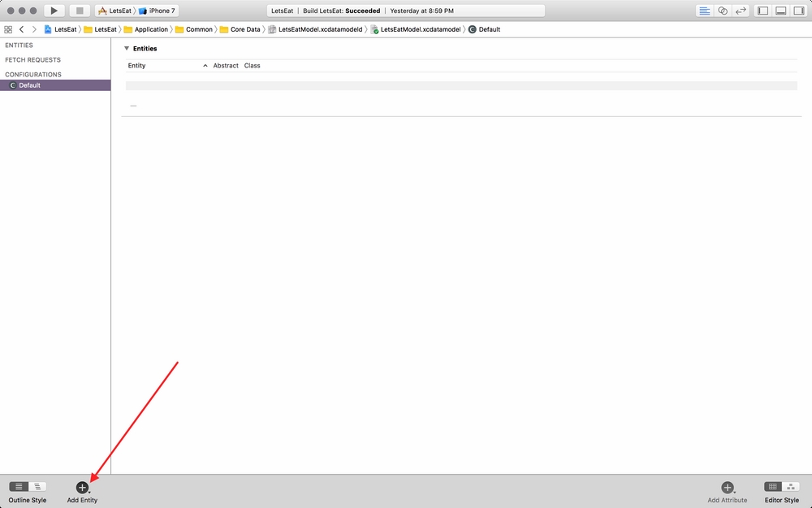The width and height of the screenshot is (812, 508).
Task: Open the related items grid icon
Action: tap(8, 29)
